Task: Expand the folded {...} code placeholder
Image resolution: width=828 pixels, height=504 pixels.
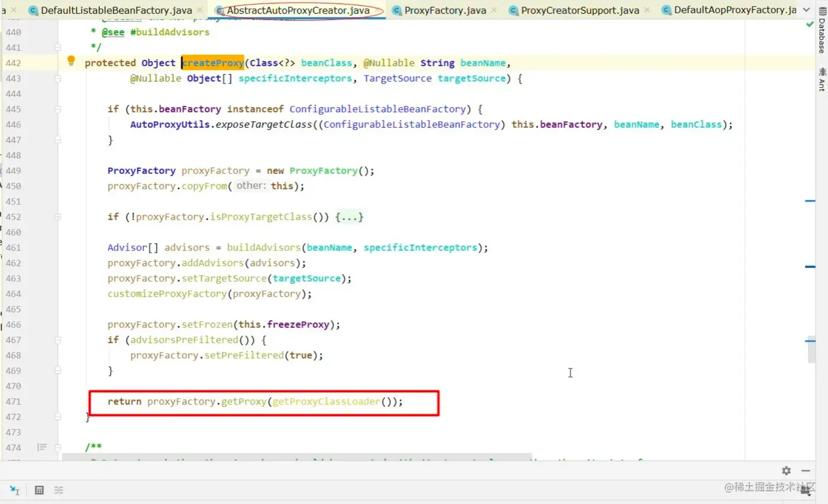Action: click(350, 217)
